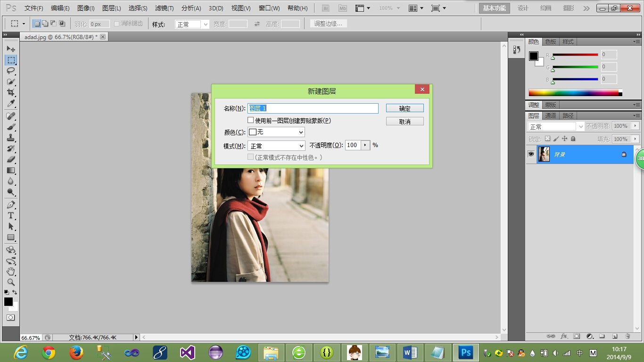The height and width of the screenshot is (362, 644).
Task: Create new fill or adjustment layer icon
Action: [x=589, y=336]
